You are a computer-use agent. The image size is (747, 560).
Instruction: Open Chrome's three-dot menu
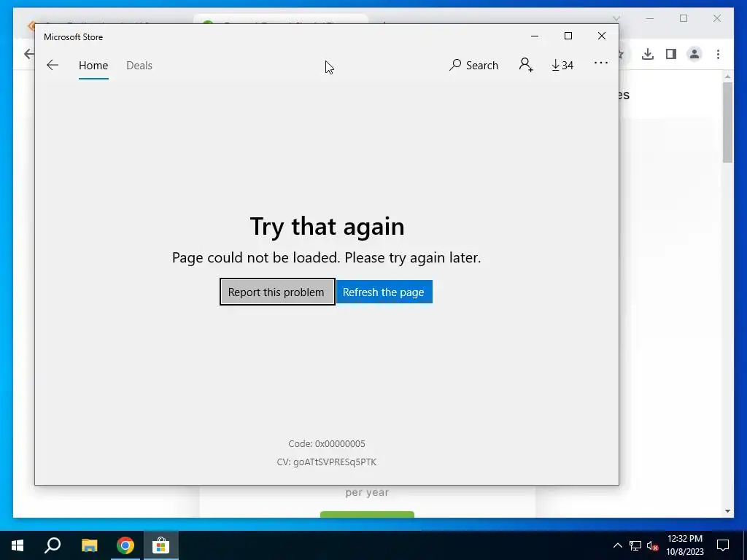pyautogui.click(x=718, y=54)
